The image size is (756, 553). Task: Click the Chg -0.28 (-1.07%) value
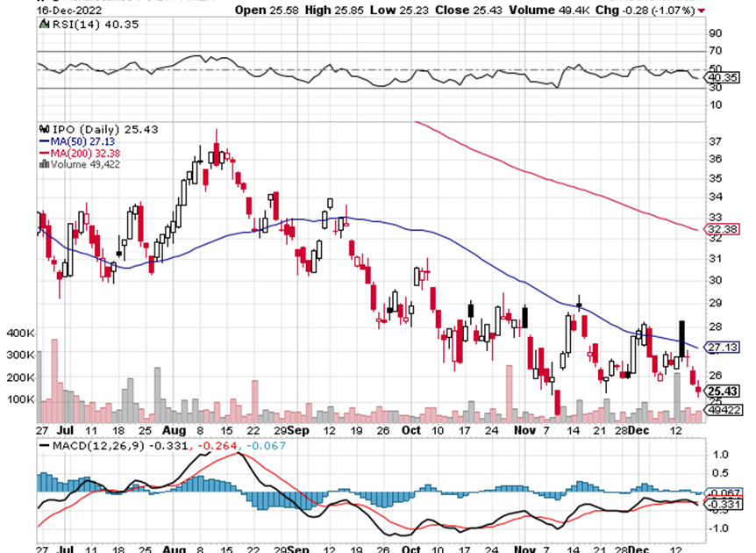645,11
